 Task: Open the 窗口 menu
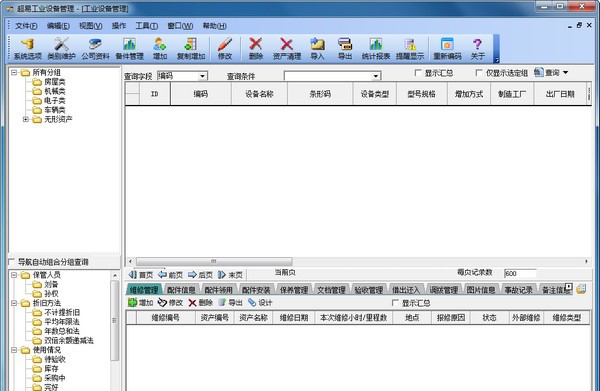(x=180, y=26)
